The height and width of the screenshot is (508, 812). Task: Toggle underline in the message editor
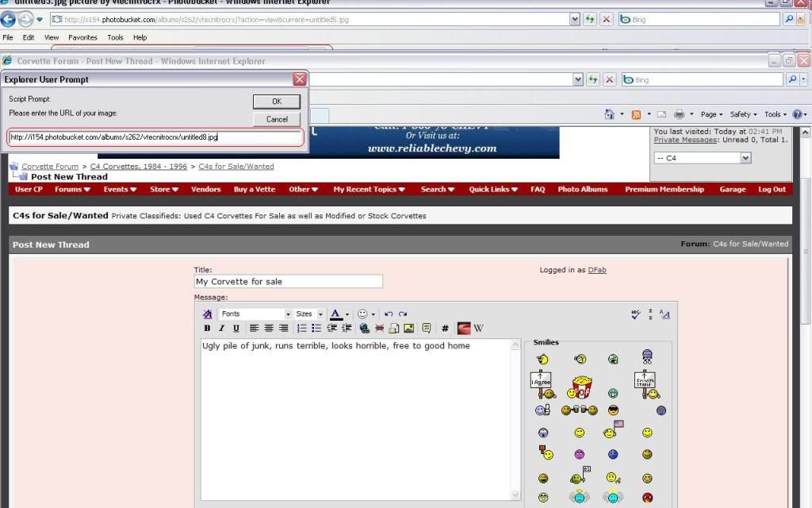tap(236, 328)
